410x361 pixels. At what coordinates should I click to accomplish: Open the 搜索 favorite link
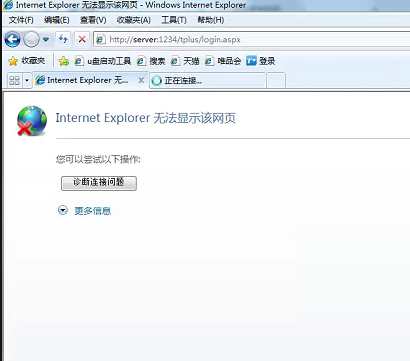(x=152, y=61)
